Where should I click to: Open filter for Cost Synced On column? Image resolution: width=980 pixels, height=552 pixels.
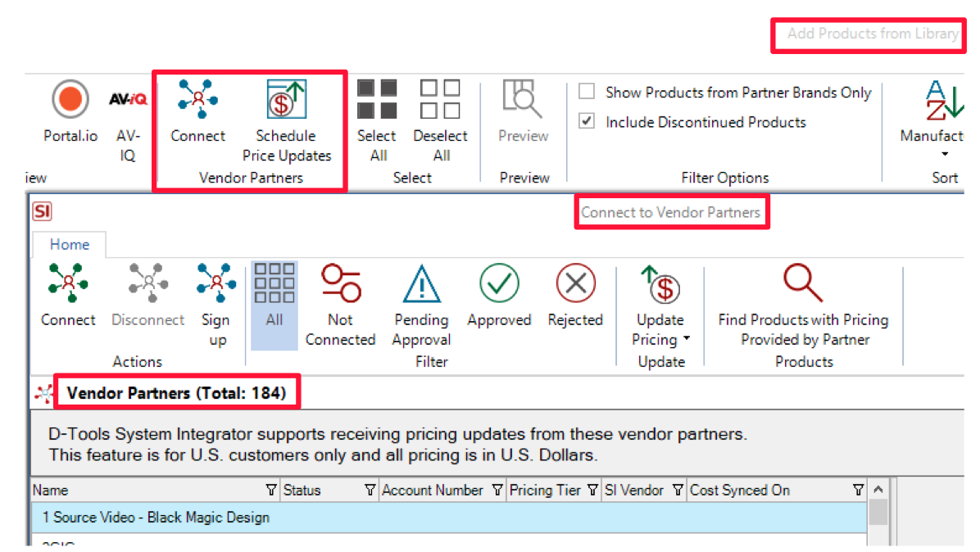(858, 491)
